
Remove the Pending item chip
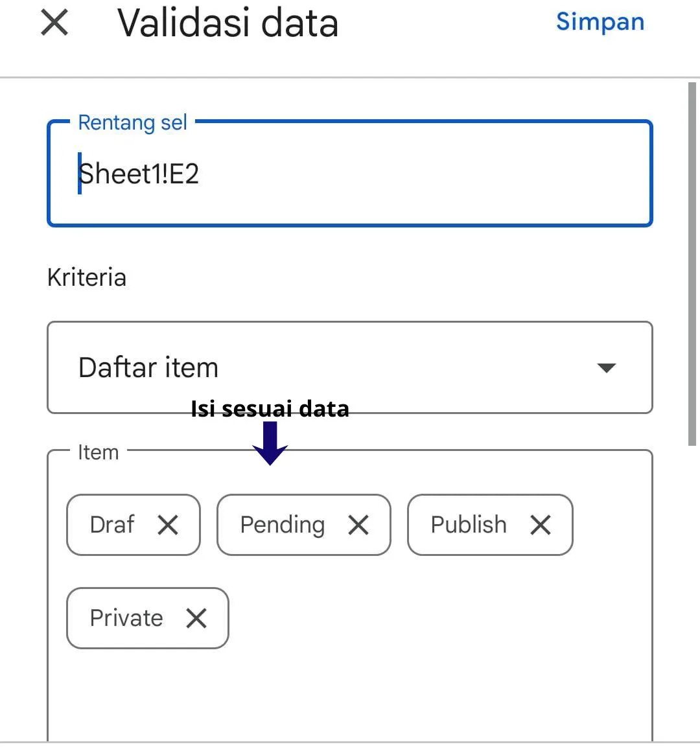(358, 525)
